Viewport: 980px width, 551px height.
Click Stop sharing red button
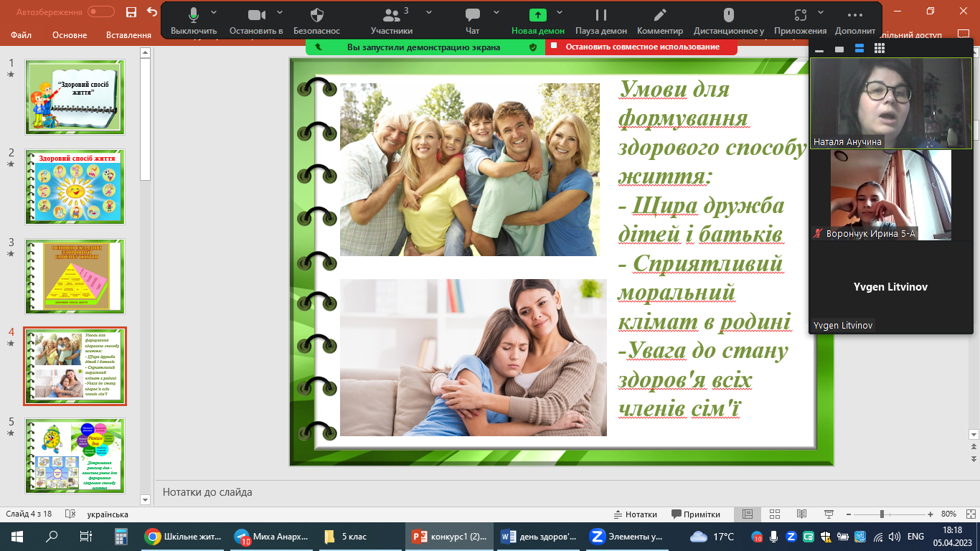(641, 47)
